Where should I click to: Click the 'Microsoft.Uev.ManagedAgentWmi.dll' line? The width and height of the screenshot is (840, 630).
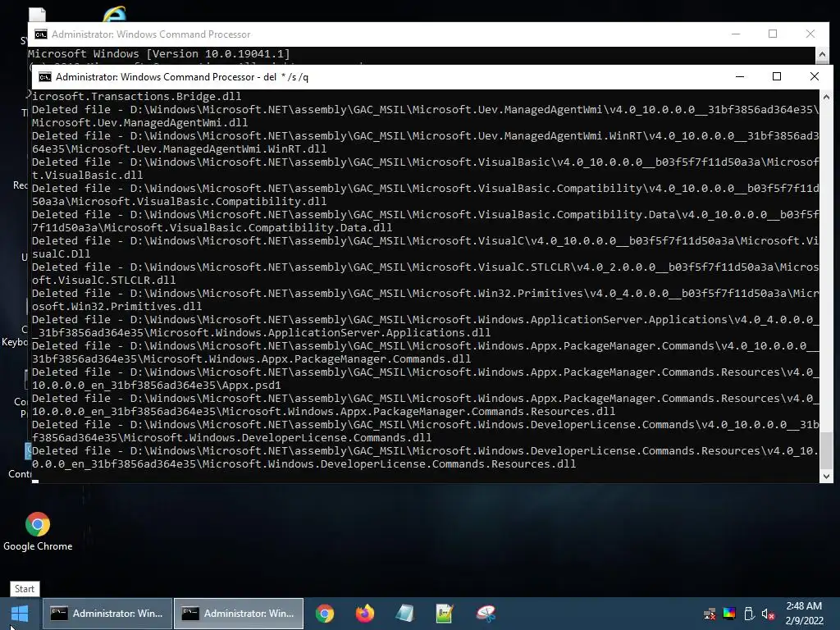[139, 123]
